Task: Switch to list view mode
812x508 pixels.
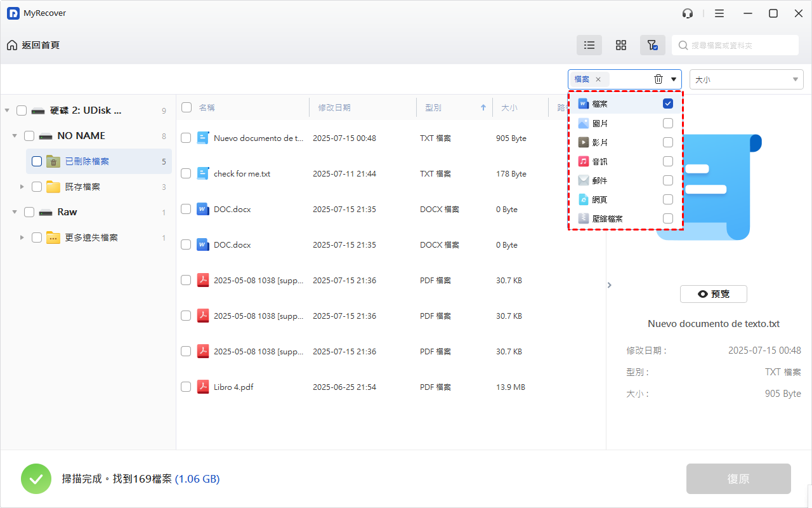Action: point(589,45)
